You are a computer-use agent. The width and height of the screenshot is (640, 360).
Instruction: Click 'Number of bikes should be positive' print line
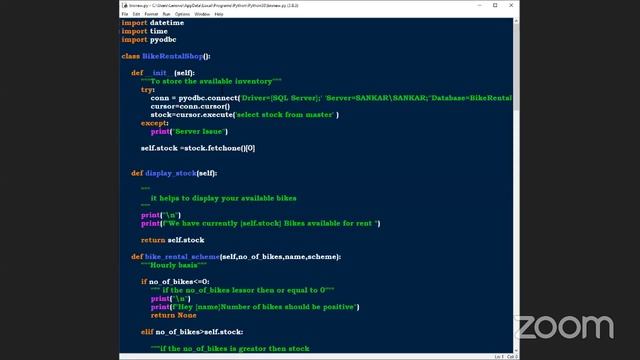[x=255, y=307]
